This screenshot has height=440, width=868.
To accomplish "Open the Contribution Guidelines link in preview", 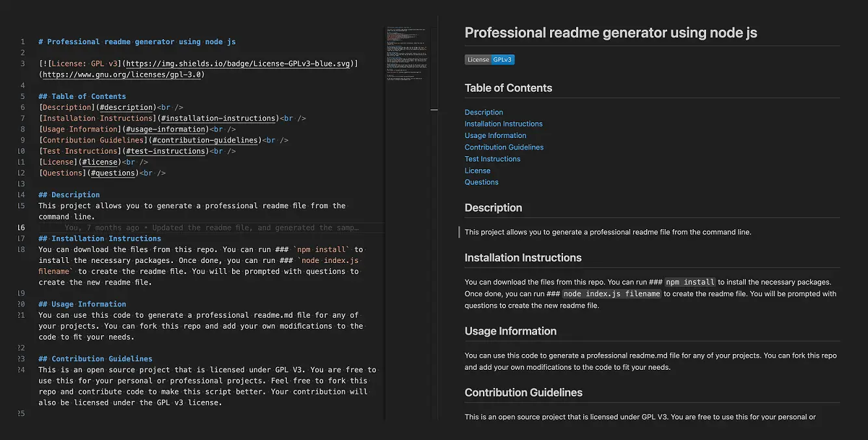I will point(504,147).
